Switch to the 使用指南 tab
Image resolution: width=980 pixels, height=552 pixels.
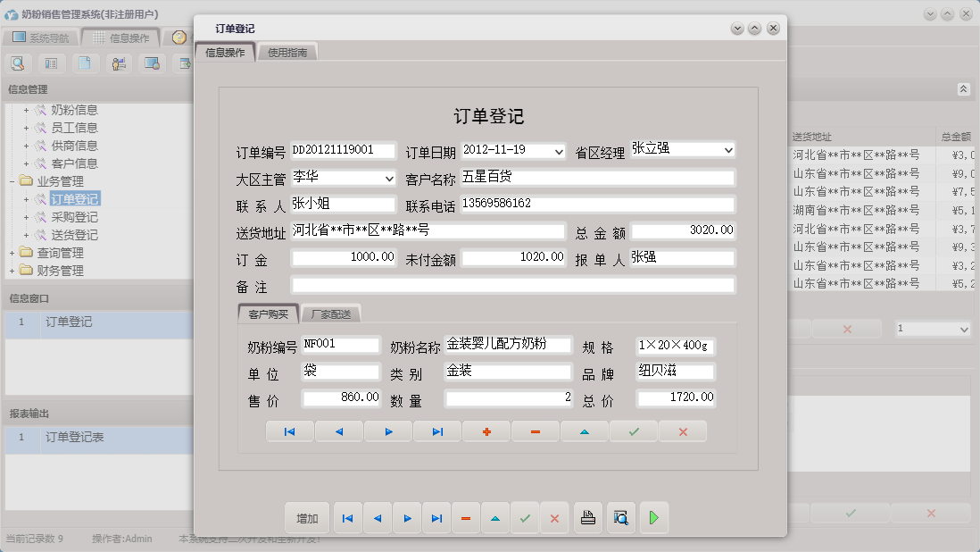286,52
